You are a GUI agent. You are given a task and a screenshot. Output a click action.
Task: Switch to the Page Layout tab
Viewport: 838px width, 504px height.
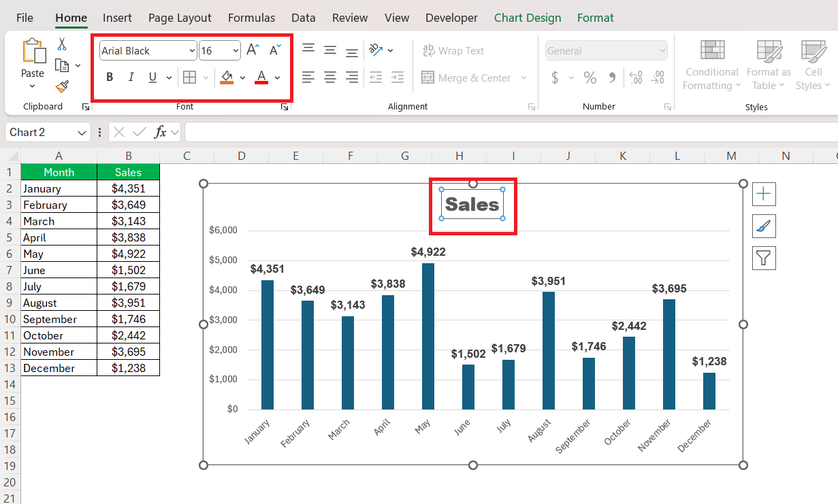pos(180,18)
